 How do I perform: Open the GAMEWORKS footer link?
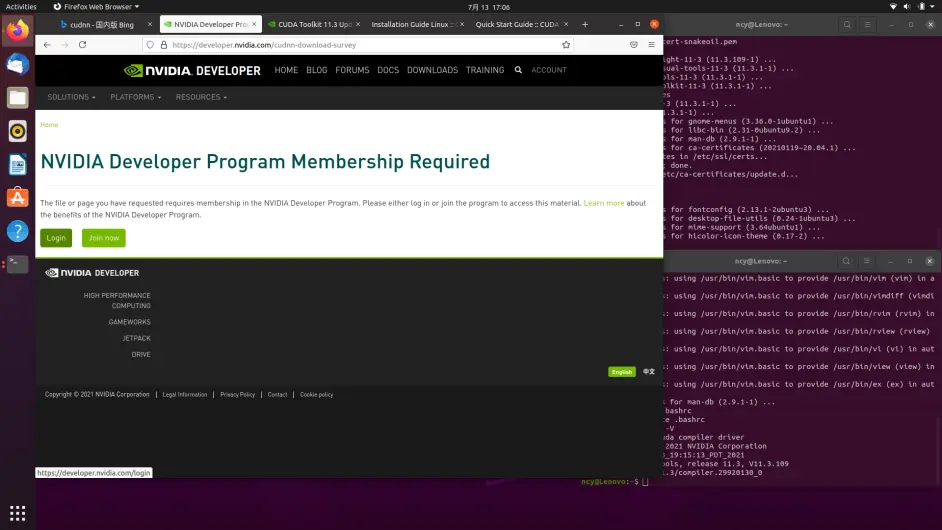(130, 322)
